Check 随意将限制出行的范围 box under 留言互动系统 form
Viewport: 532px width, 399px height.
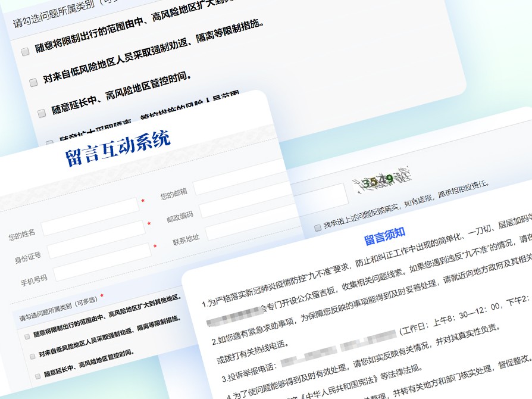coord(27,336)
